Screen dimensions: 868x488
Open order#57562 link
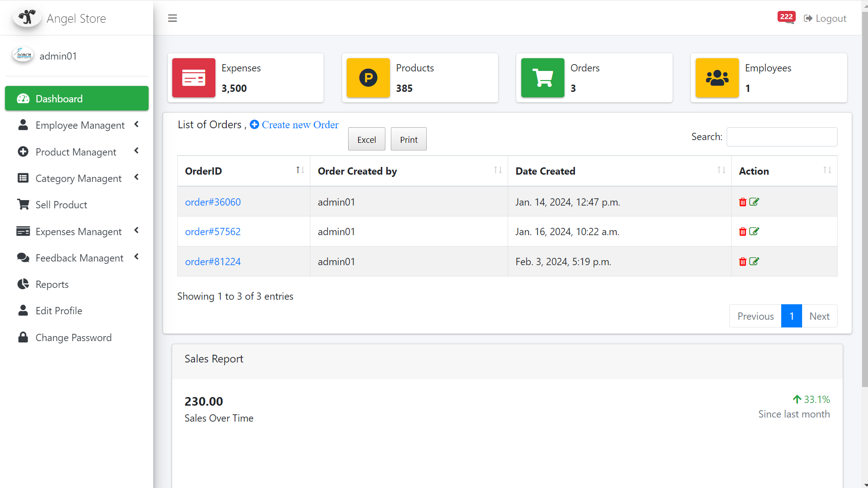coord(213,231)
